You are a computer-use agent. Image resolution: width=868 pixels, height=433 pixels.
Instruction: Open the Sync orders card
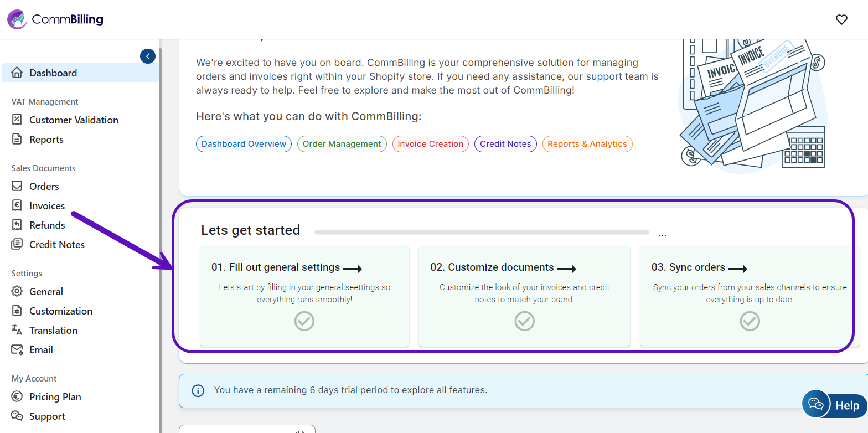pyautogui.click(x=750, y=296)
